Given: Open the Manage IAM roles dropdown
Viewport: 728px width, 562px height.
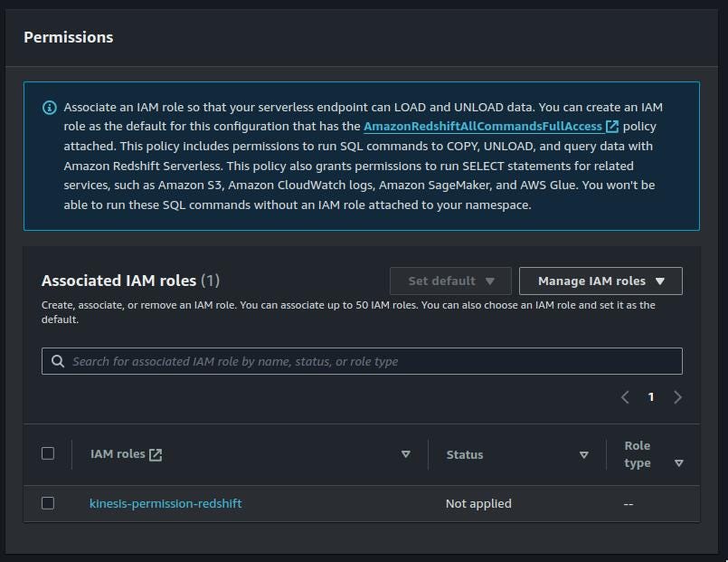Looking at the screenshot, I should 600,281.
